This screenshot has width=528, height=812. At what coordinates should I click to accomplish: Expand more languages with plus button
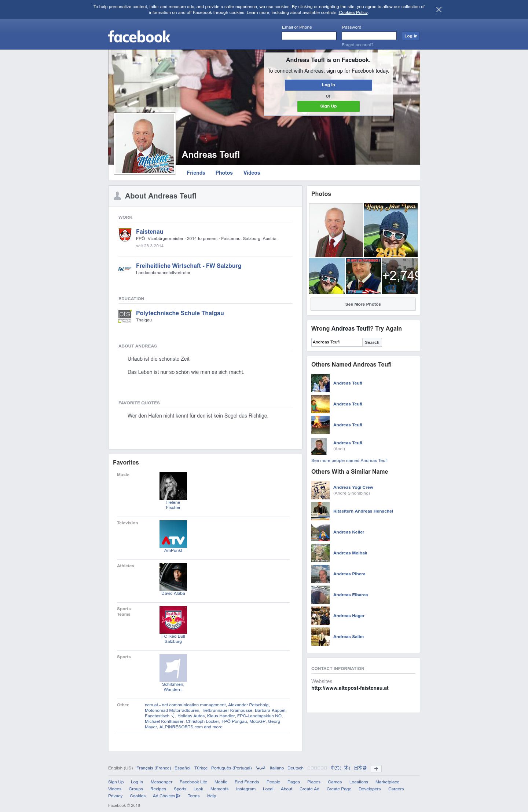[x=376, y=768]
